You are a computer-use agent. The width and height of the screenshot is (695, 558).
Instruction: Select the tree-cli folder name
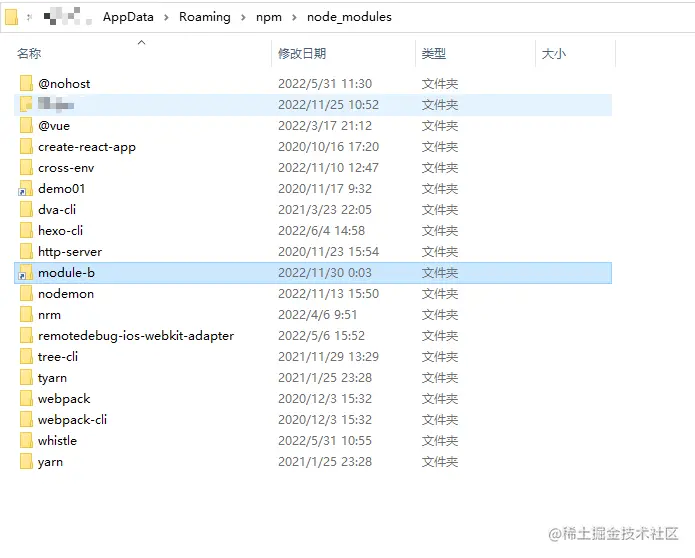58,356
